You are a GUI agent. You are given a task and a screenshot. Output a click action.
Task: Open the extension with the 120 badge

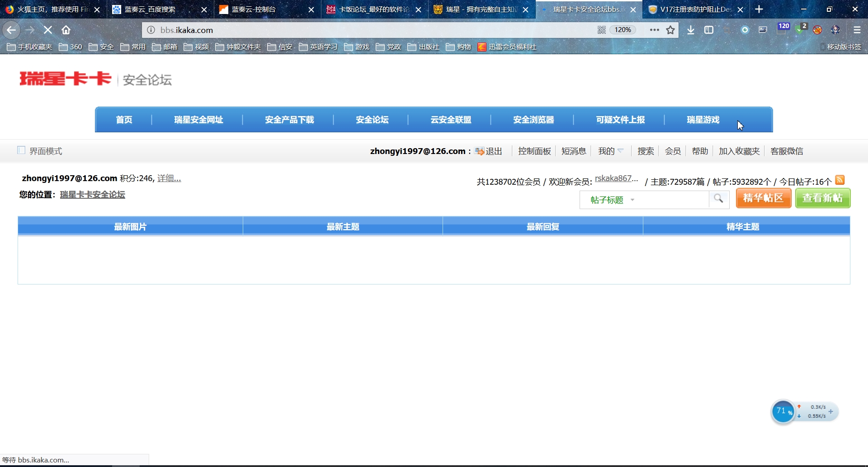click(783, 28)
